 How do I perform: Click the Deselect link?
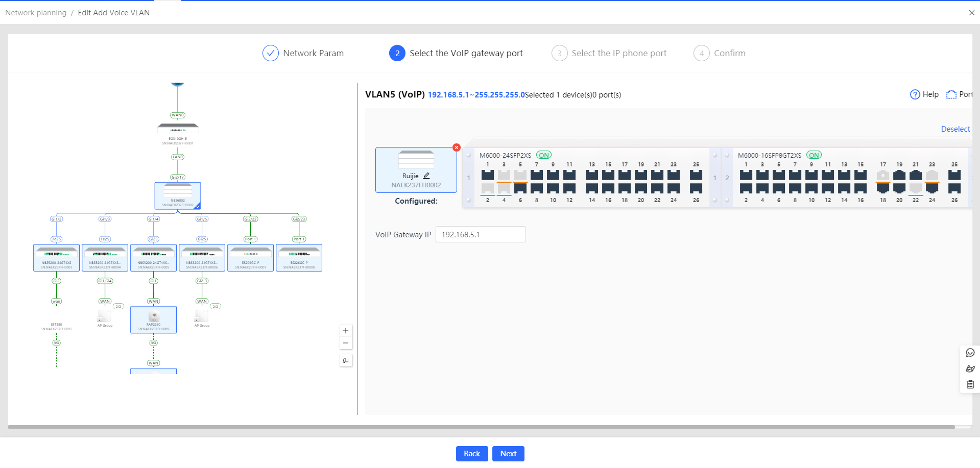click(955, 129)
